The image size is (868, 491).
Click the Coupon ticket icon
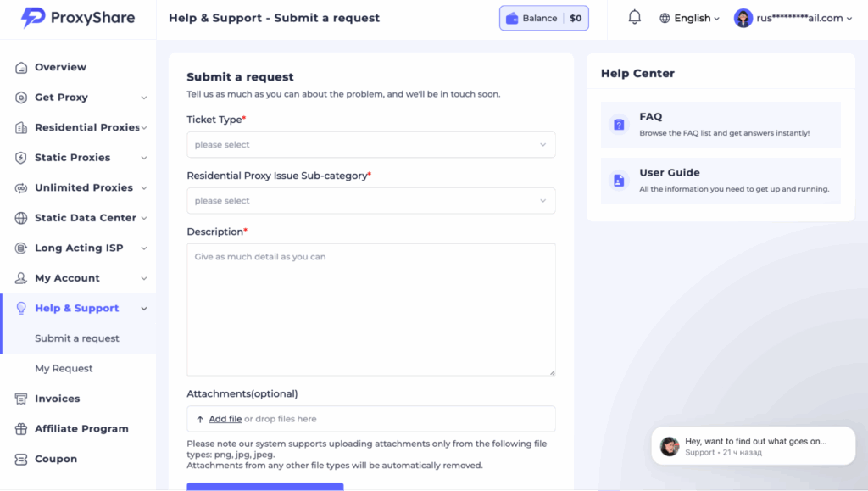[21, 459]
